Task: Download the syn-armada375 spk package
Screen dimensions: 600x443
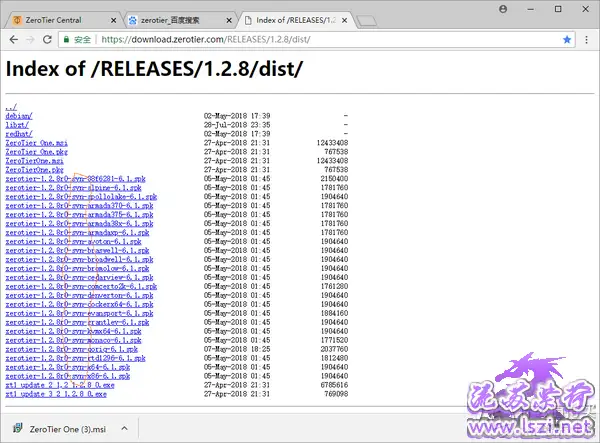Action: [79, 215]
